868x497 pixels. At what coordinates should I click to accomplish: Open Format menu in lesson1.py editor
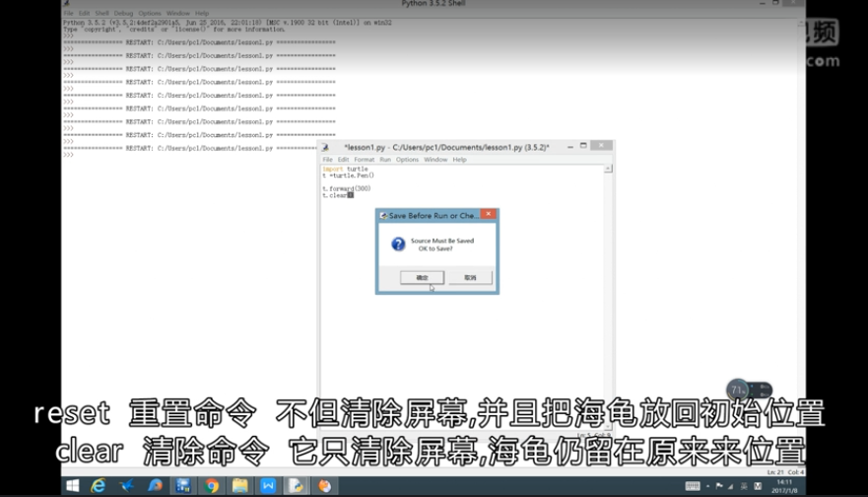tap(365, 160)
